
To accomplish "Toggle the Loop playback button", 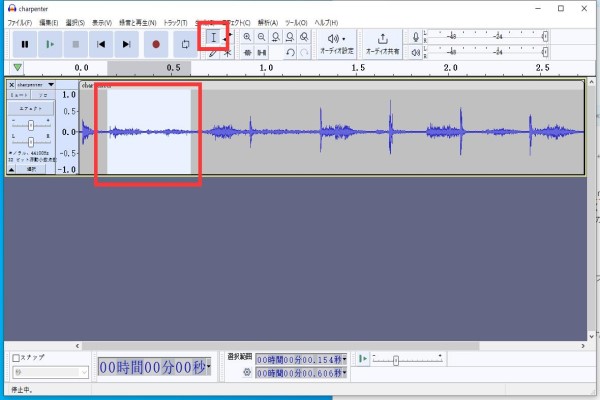I will pos(186,44).
